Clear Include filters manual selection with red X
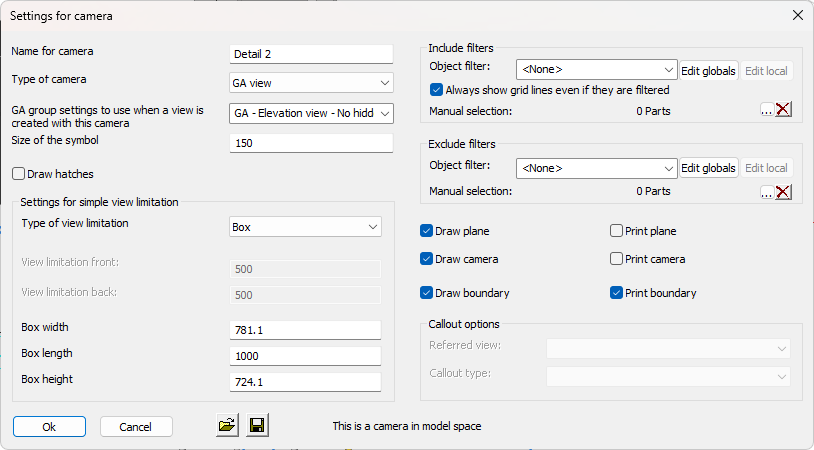This screenshot has height=450, width=814. (x=783, y=110)
